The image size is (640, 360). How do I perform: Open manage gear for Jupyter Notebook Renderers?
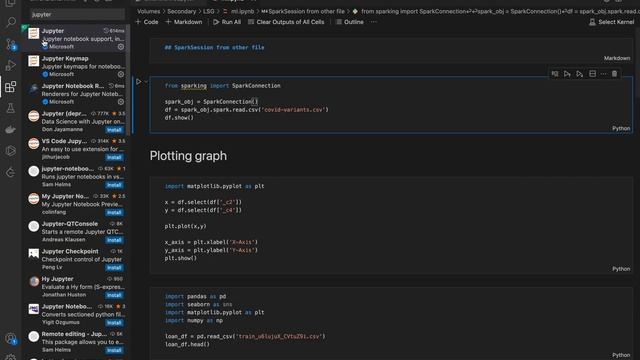[x=121, y=102]
